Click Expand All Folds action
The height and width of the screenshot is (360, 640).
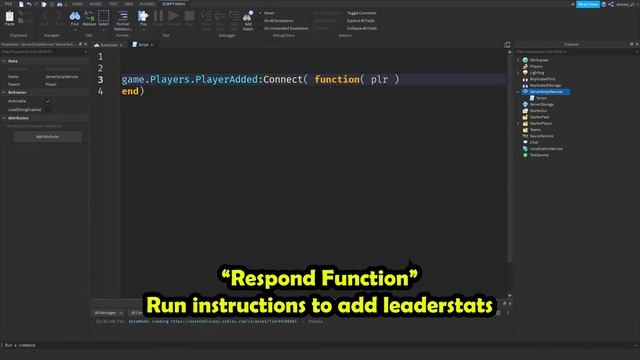pyautogui.click(x=361, y=21)
